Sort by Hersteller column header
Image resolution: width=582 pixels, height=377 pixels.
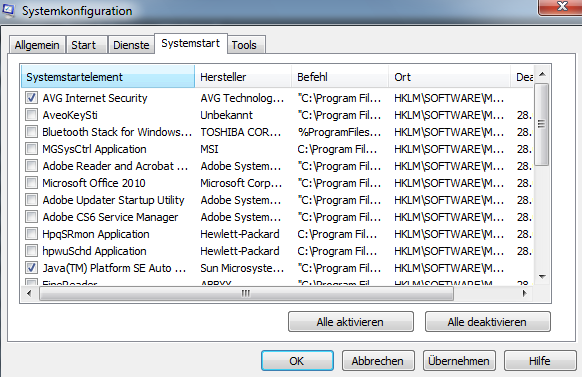243,77
